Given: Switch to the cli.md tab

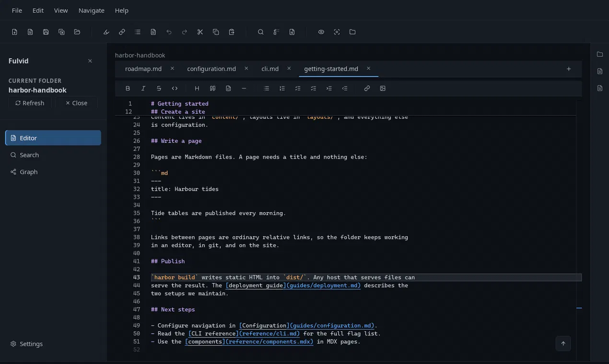Looking at the screenshot, I should (270, 69).
